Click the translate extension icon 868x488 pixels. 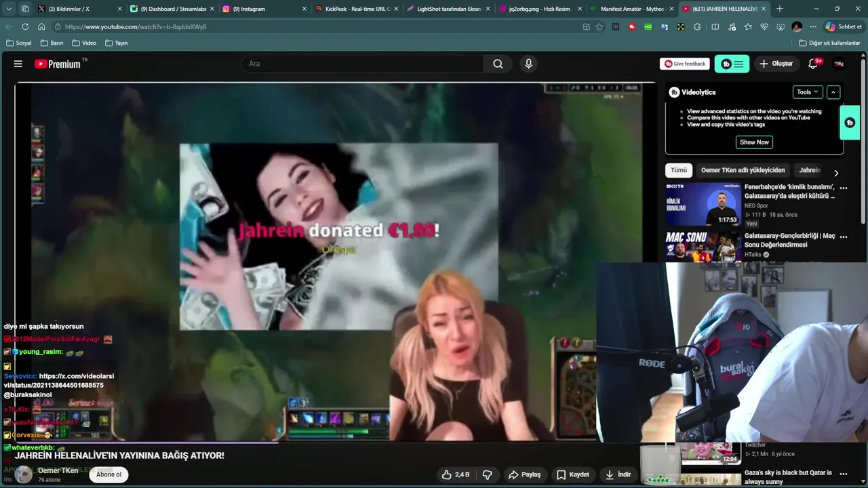[664, 26]
